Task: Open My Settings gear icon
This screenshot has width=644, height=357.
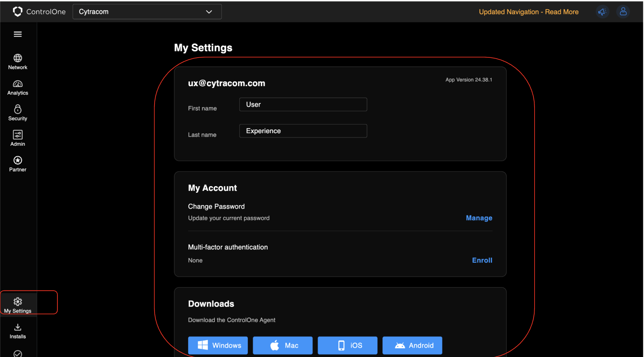Action: [18, 302]
